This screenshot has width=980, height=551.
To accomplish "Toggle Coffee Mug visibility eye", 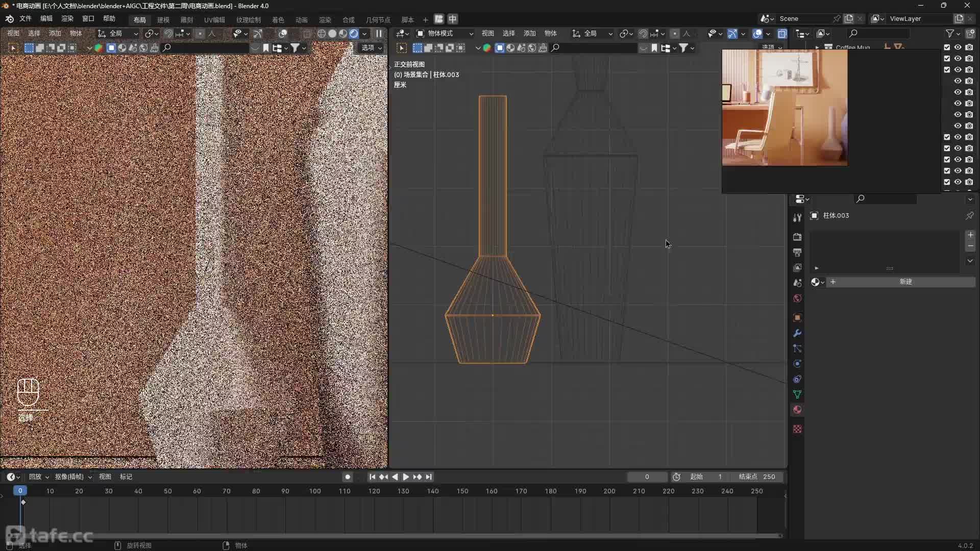I will (958, 47).
